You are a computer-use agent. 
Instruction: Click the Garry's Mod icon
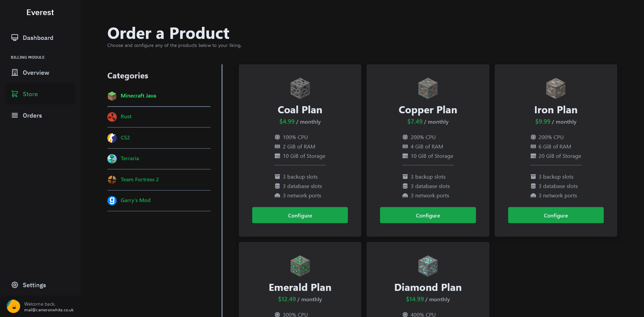point(112,200)
